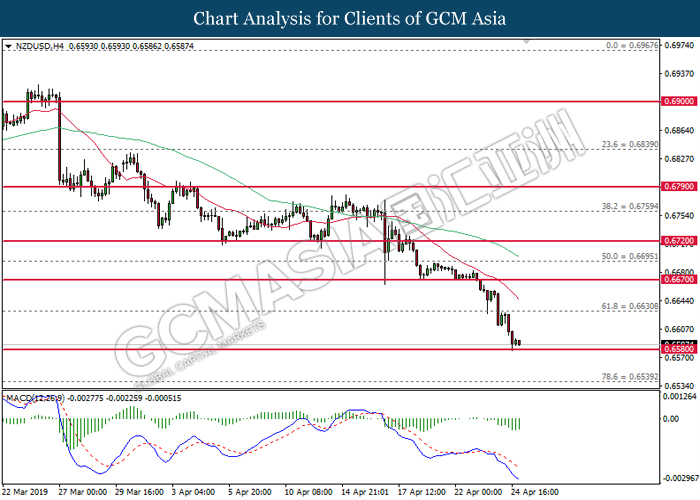Click the OHLC values beside NZDUSD,H4

click(x=131, y=46)
